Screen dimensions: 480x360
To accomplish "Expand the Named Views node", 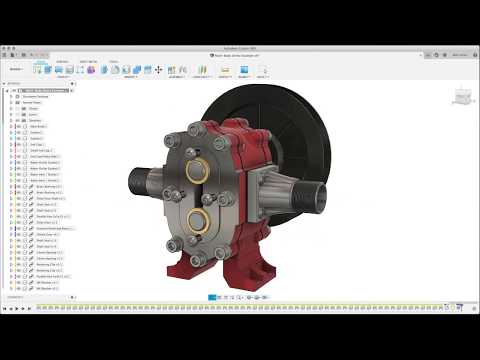I will tap(11, 103).
